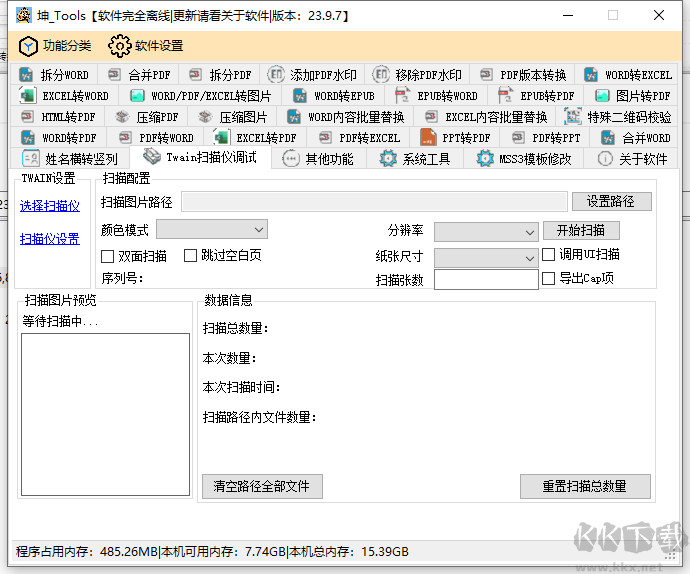
Task: Focus the 扫描张数 input field
Action: (486, 280)
